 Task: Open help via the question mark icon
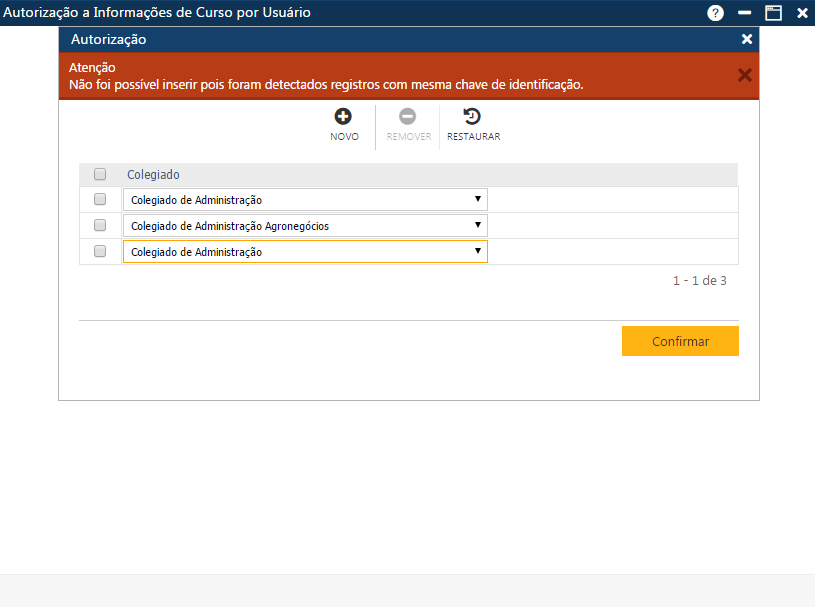point(715,13)
